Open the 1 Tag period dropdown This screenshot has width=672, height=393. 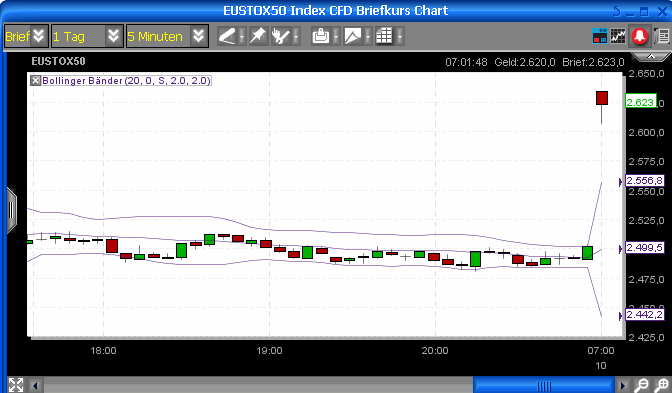pos(87,36)
